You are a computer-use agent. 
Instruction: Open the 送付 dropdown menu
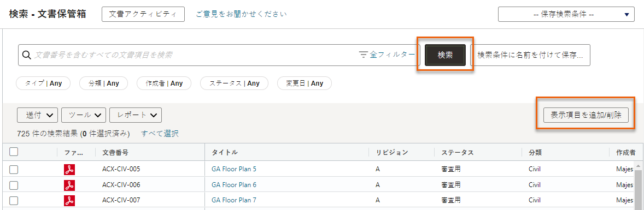pyautogui.click(x=37, y=115)
